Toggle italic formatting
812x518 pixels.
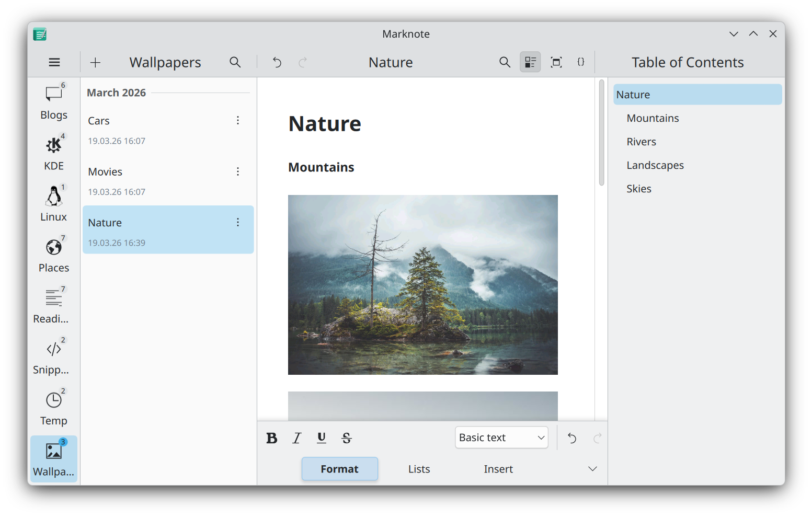pyautogui.click(x=296, y=438)
